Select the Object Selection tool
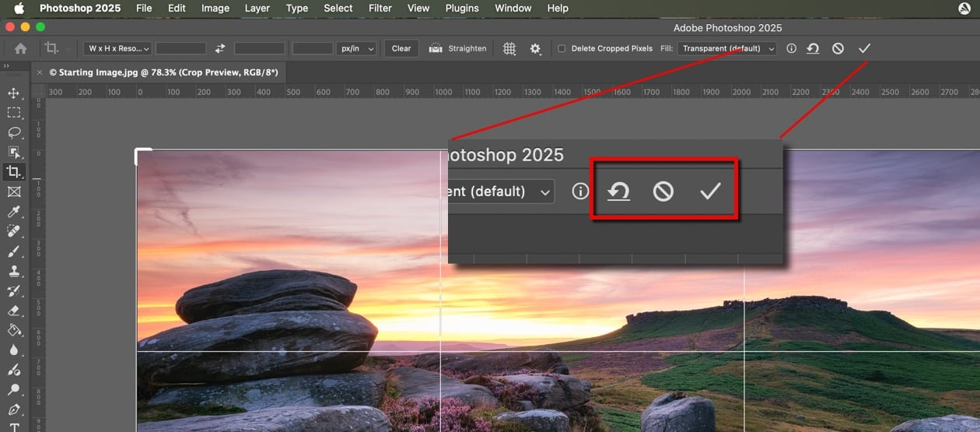 [14, 153]
